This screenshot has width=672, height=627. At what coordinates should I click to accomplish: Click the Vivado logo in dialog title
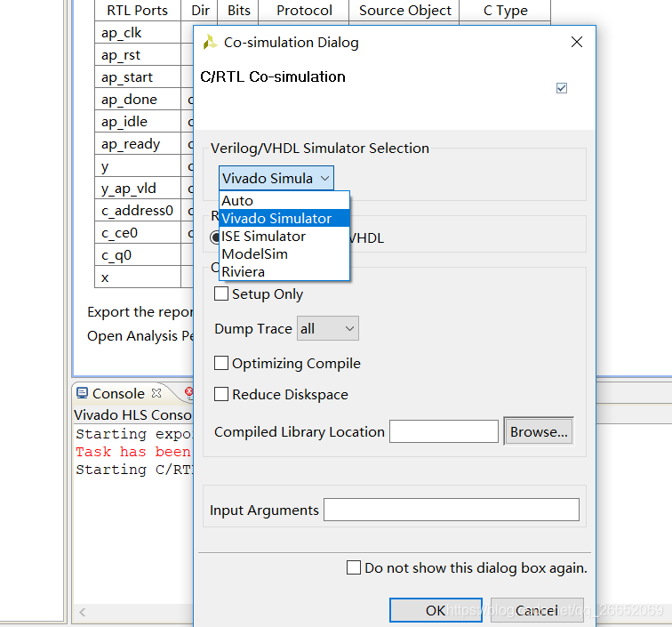tap(210, 42)
